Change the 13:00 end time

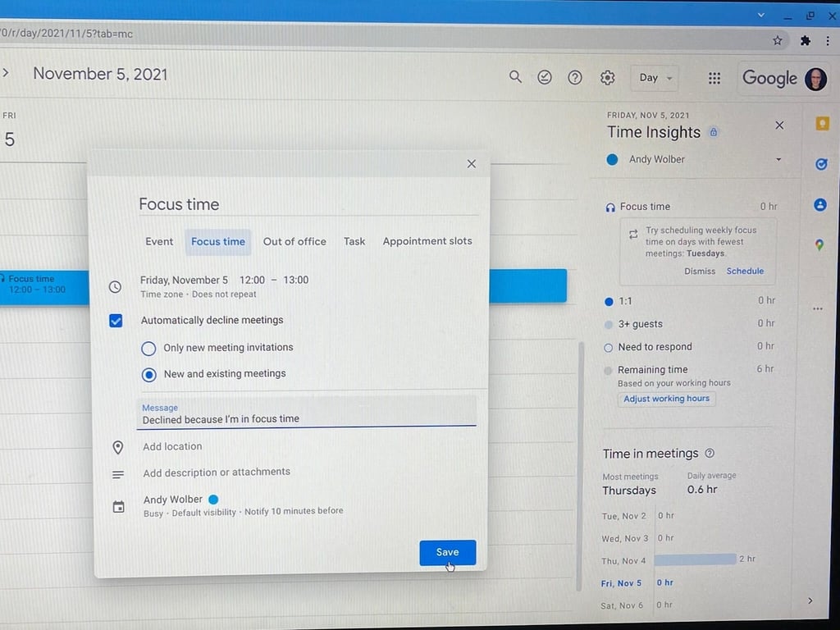click(x=295, y=281)
